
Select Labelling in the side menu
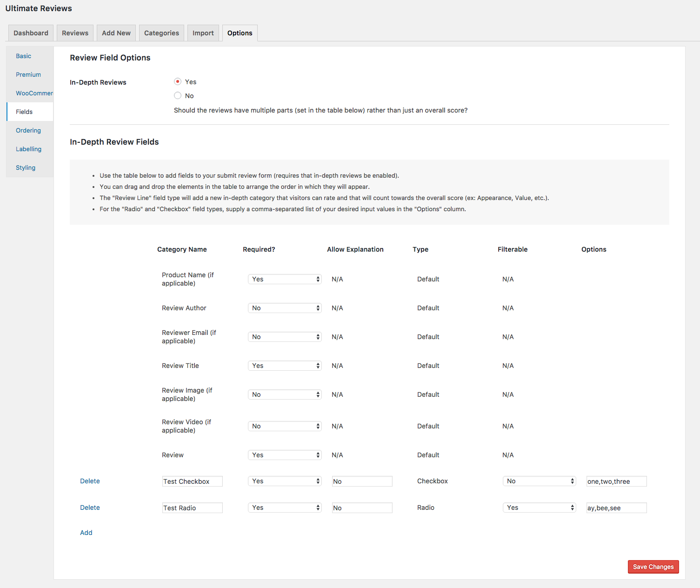point(28,149)
